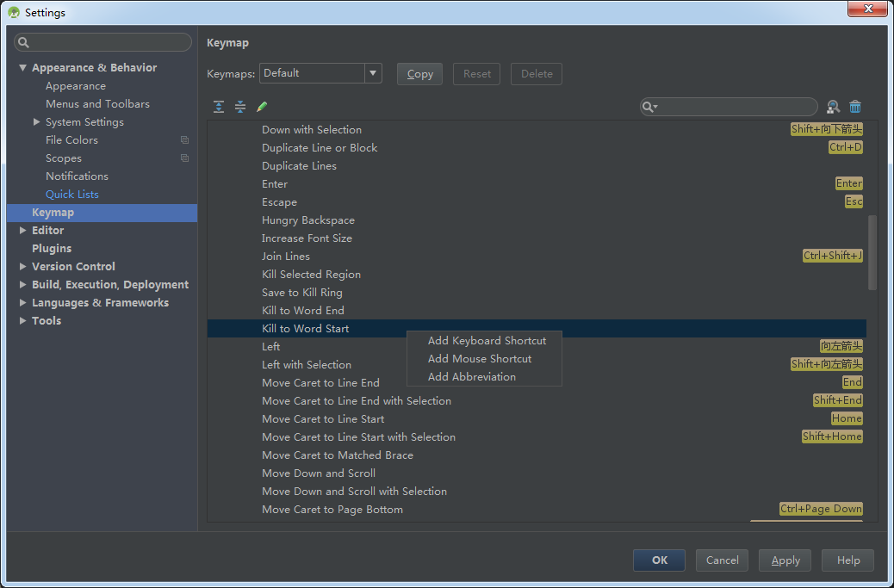
Task: Confirm settings with OK button
Action: (x=659, y=560)
